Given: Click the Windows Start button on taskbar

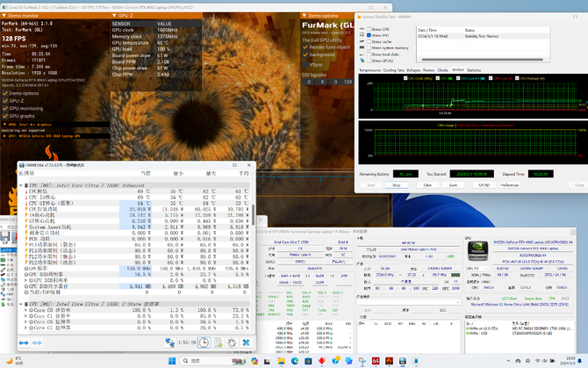Looking at the screenshot, I should coord(172,361).
